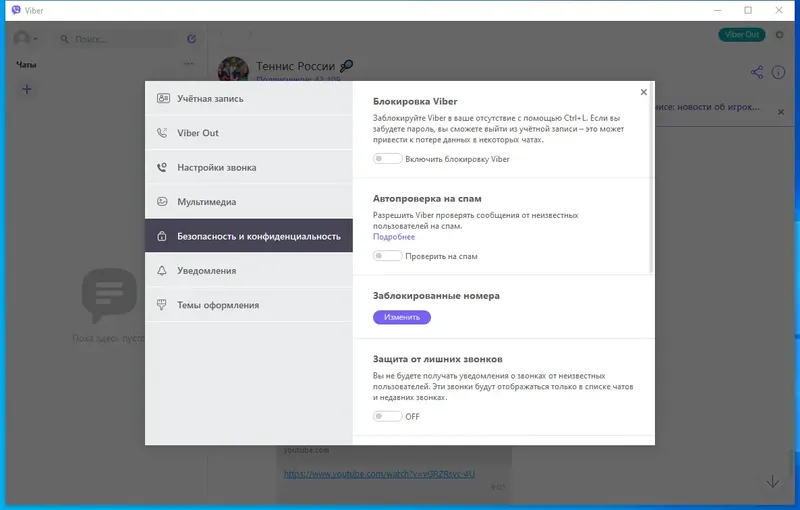This screenshot has width=800, height=510.
Task: Click the call settings phone icon
Action: 162,167
